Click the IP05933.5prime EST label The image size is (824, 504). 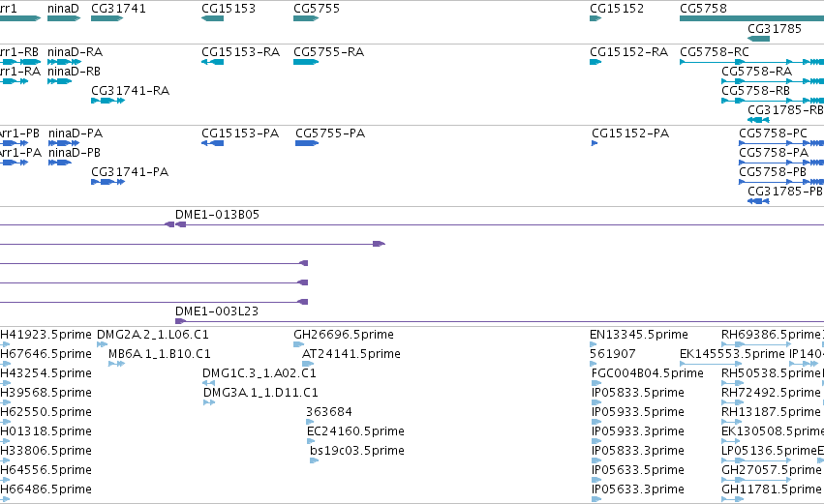(638, 412)
